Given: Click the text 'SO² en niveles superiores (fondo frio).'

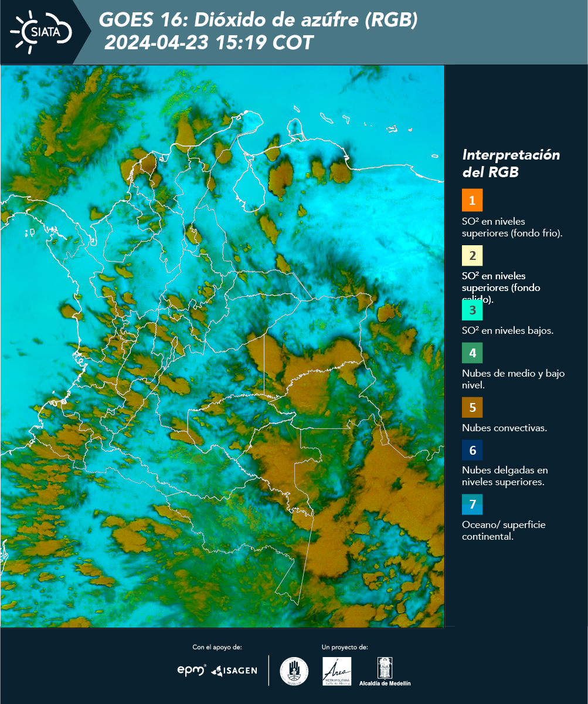Looking at the screenshot, I should pyautogui.click(x=512, y=227).
